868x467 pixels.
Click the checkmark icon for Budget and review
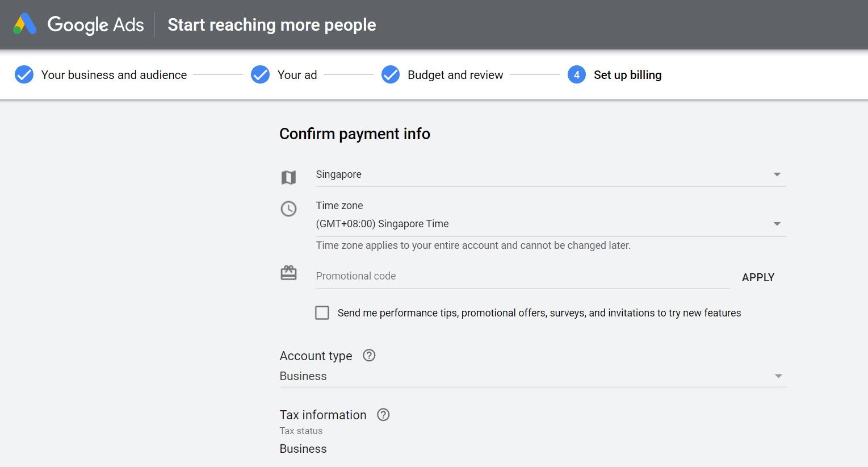click(x=391, y=74)
